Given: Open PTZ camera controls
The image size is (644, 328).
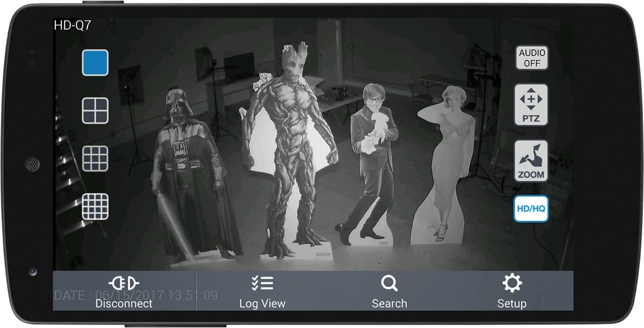Looking at the screenshot, I should (531, 105).
